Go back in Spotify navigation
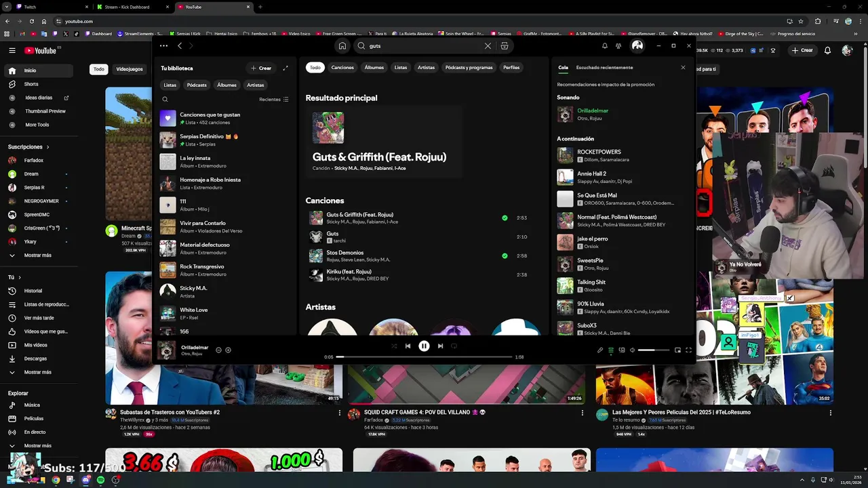This screenshot has width=868, height=488. click(x=180, y=46)
